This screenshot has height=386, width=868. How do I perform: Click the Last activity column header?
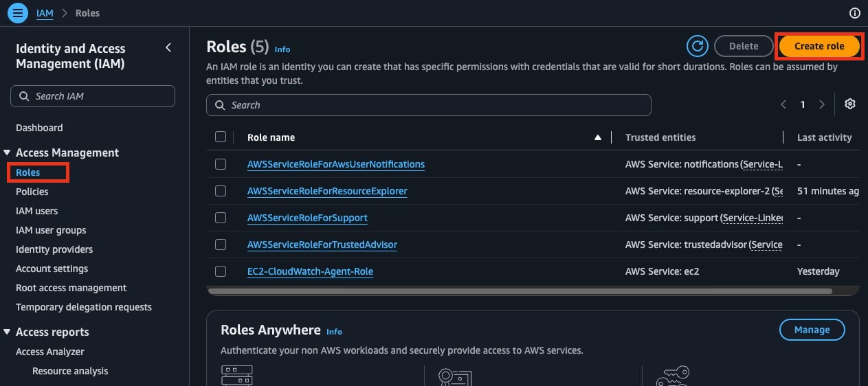pos(824,137)
